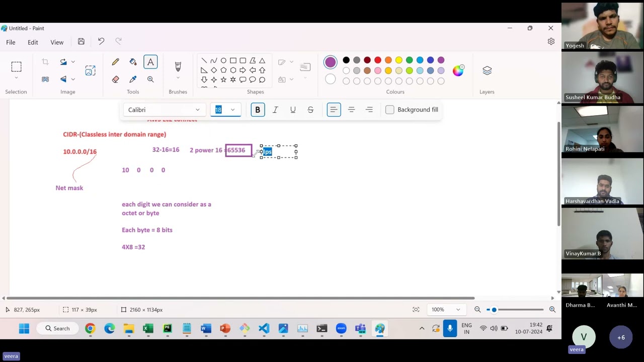Viewport: 644px width, 362px height.
Task: Click the Redo icon
Action: click(119, 42)
